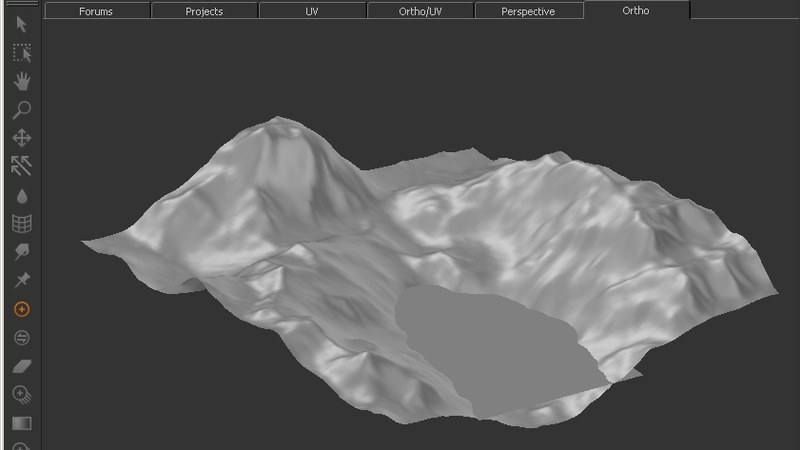Viewport: 800px width, 450px height.
Task: Select the arrow pointer tool
Action: pyautogui.click(x=21, y=24)
